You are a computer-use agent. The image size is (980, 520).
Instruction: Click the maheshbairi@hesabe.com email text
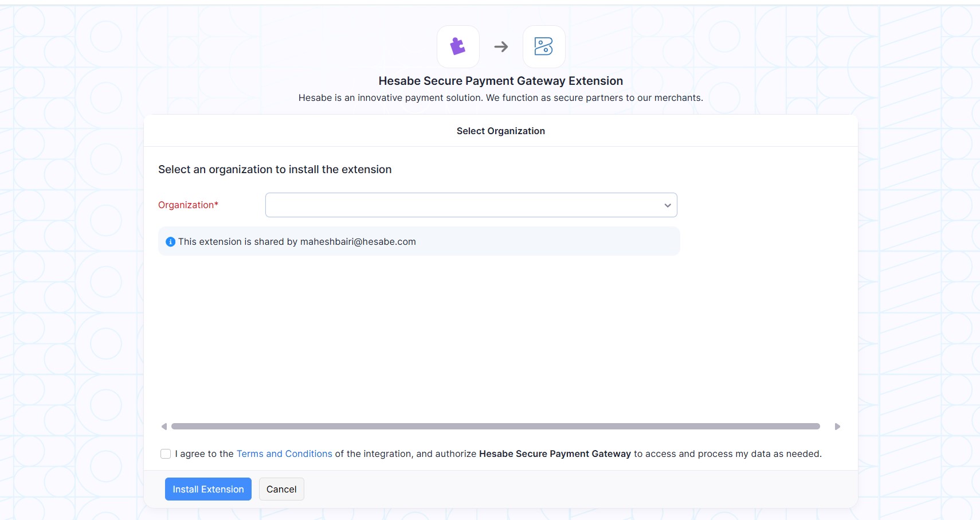pyautogui.click(x=358, y=242)
